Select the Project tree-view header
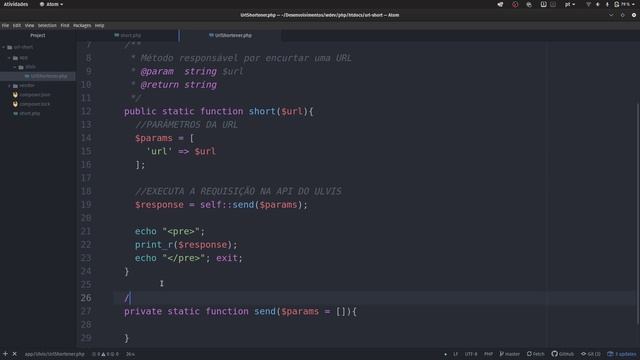Image resolution: width=640 pixels, height=360 pixels. [x=38, y=36]
